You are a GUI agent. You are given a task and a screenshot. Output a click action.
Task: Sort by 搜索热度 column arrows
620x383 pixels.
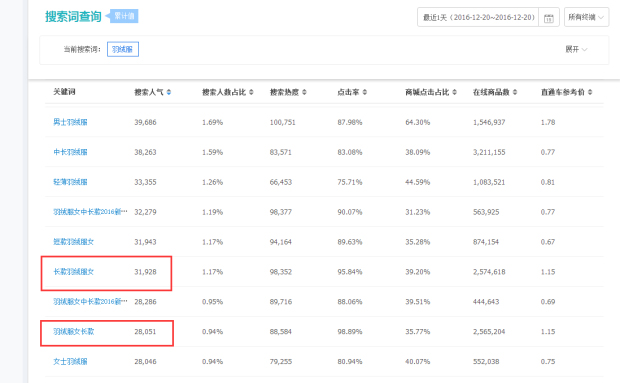click(304, 92)
